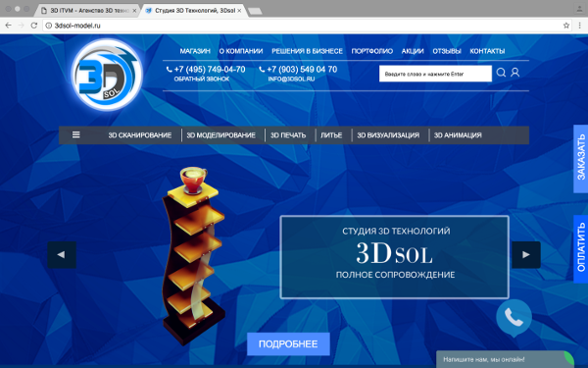Open Chrome three-dot menu
Image resolution: width=588 pixels, height=368 pixels.
(x=580, y=26)
